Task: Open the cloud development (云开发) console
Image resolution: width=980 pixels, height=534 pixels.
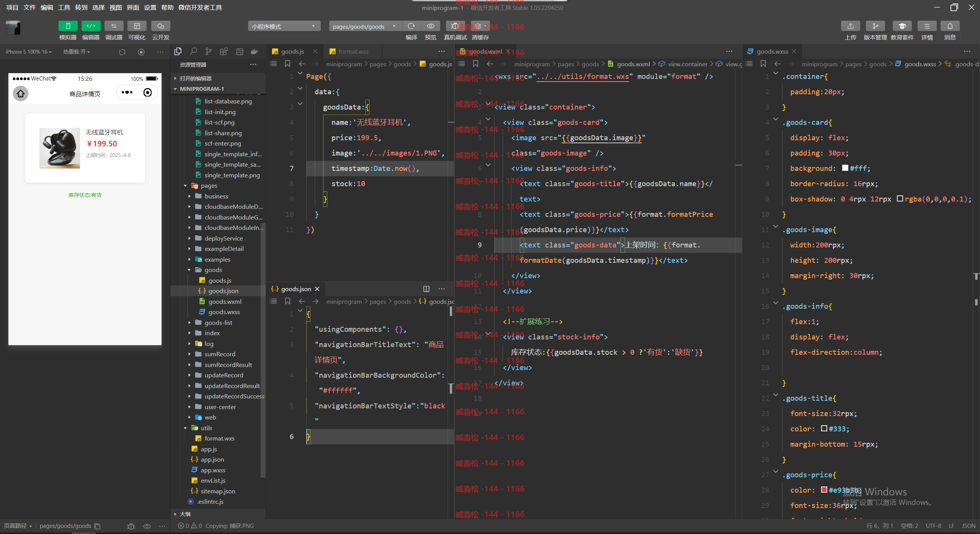Action: tap(160, 26)
